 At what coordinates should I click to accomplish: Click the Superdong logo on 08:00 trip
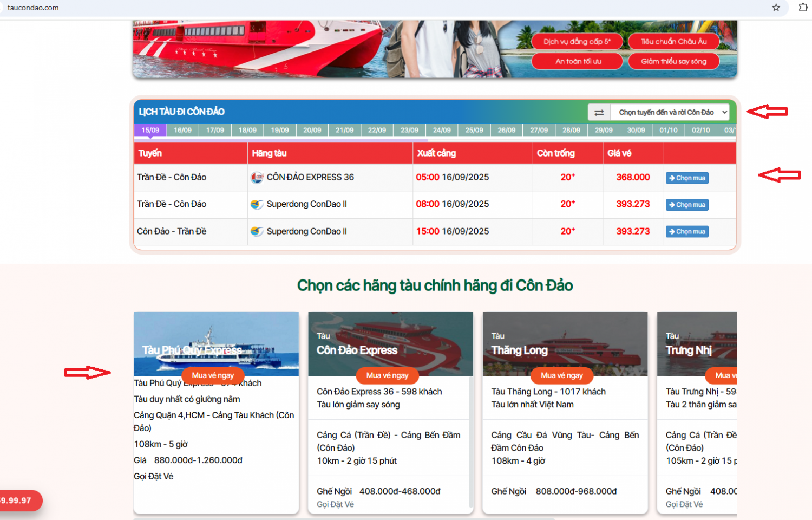(257, 205)
